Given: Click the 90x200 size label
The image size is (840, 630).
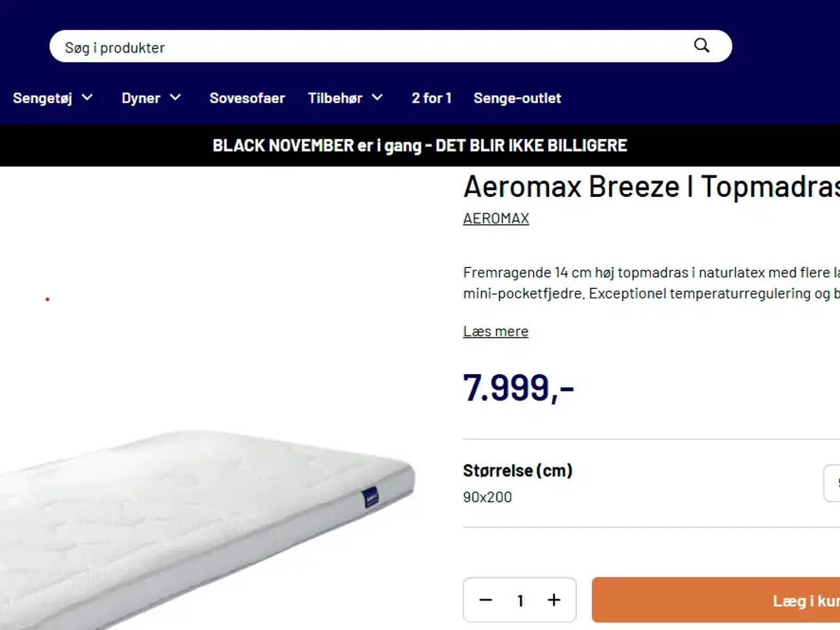Looking at the screenshot, I should 488,497.
